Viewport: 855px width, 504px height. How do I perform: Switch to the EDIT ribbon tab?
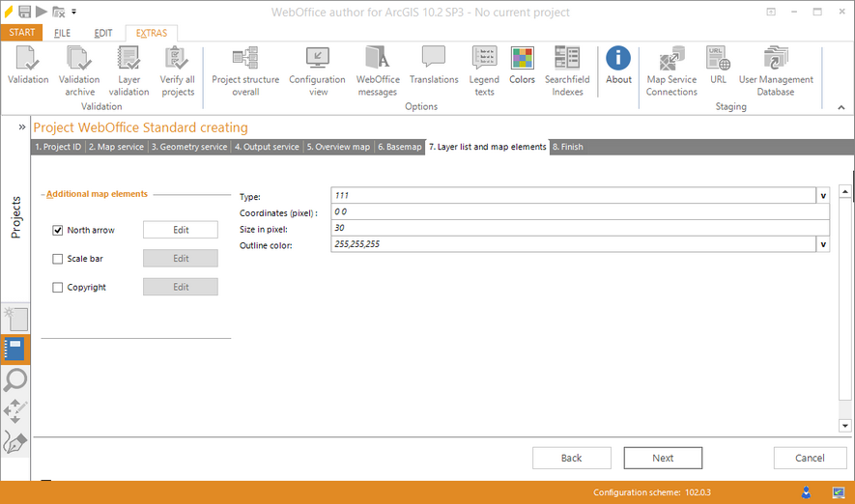103,33
